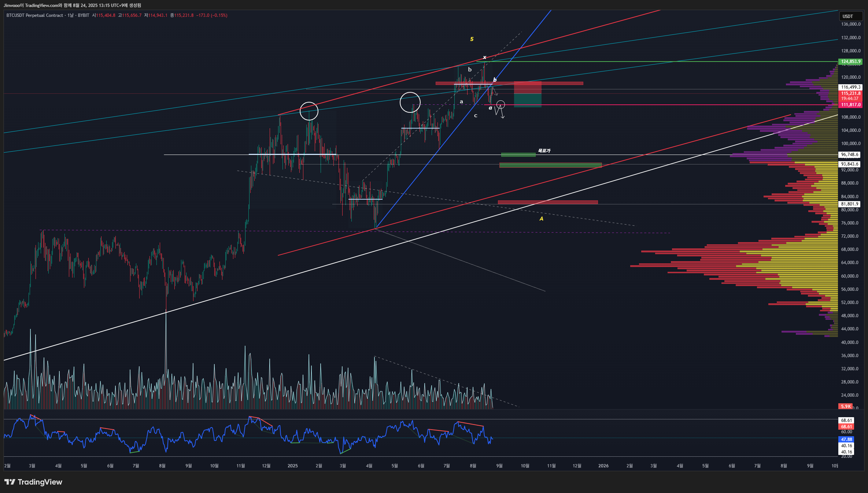
Task: Select the 목표가 target price text label
Action: coord(544,151)
